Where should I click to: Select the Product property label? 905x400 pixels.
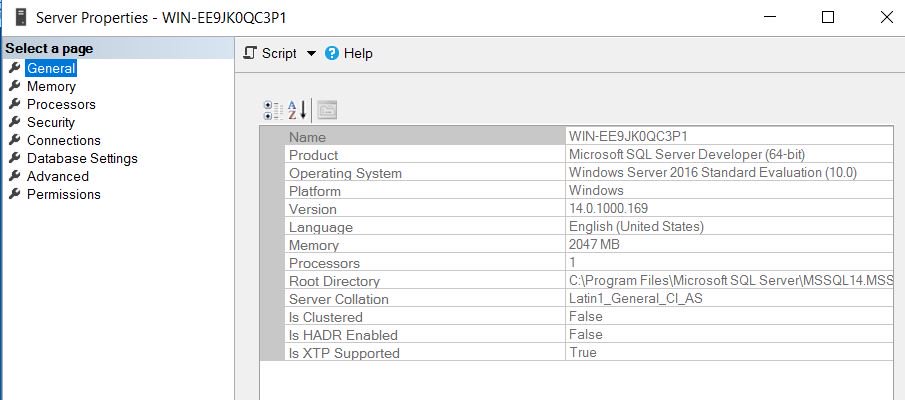313,155
